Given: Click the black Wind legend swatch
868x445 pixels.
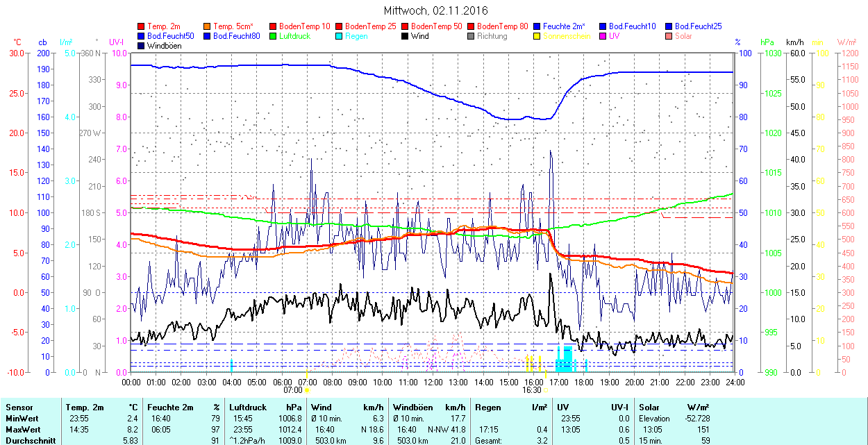Looking at the screenshot, I should [x=406, y=36].
